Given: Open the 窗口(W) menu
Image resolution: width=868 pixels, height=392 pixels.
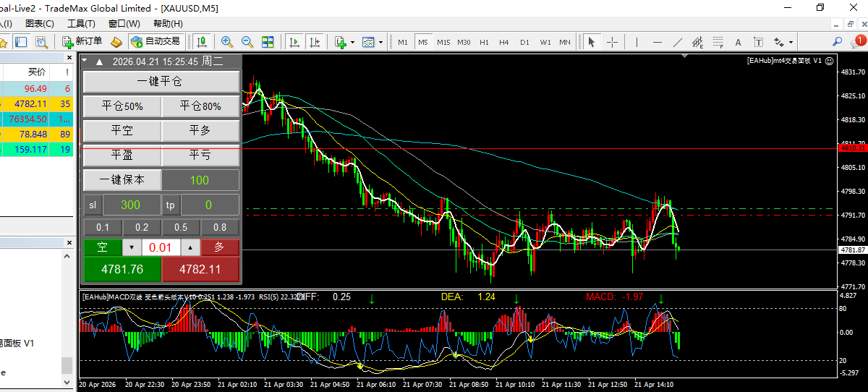Looking at the screenshot, I should (124, 23).
